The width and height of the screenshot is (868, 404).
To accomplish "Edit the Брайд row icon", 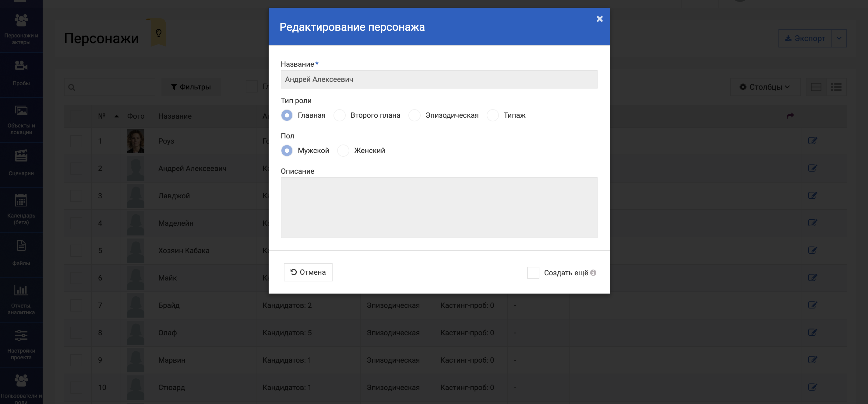I will click(x=812, y=305).
